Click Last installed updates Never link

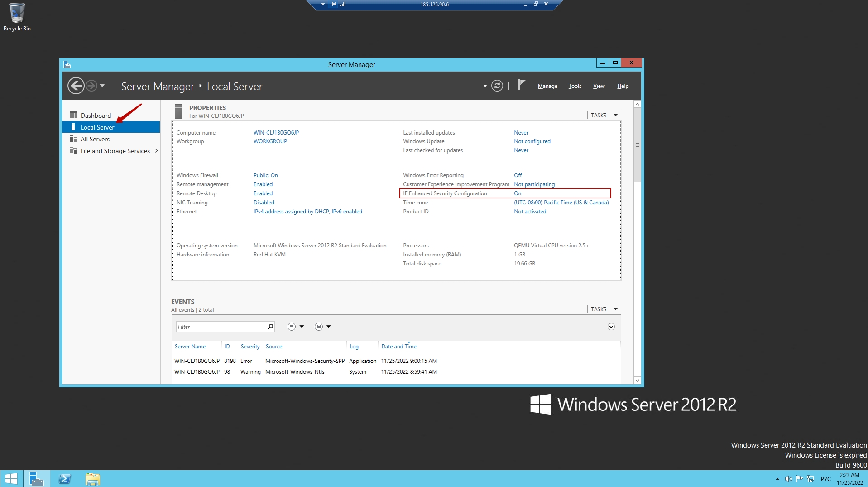pyautogui.click(x=521, y=133)
